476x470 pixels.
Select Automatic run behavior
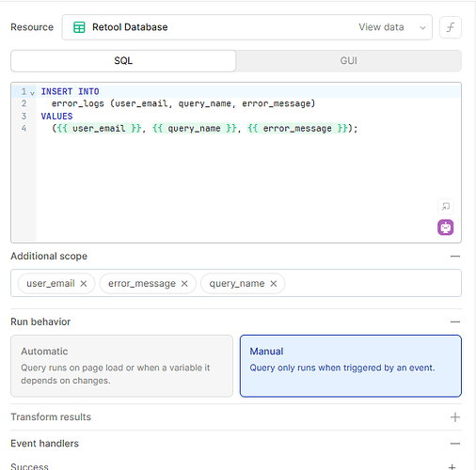click(121, 366)
